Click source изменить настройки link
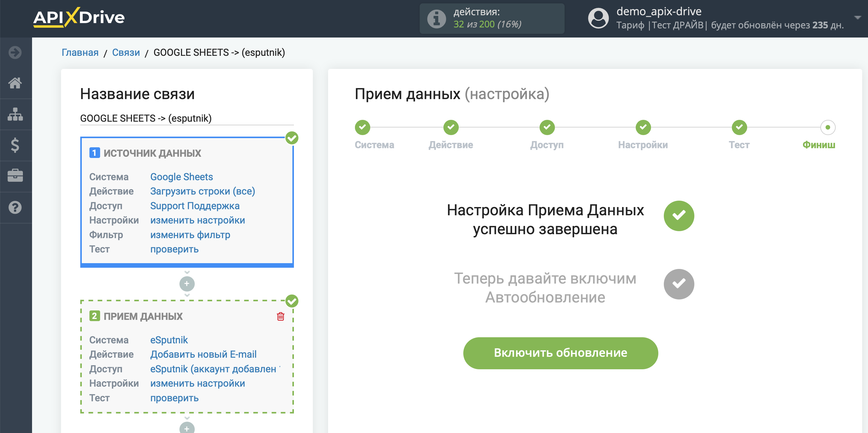Image resolution: width=868 pixels, height=433 pixels. [197, 220]
